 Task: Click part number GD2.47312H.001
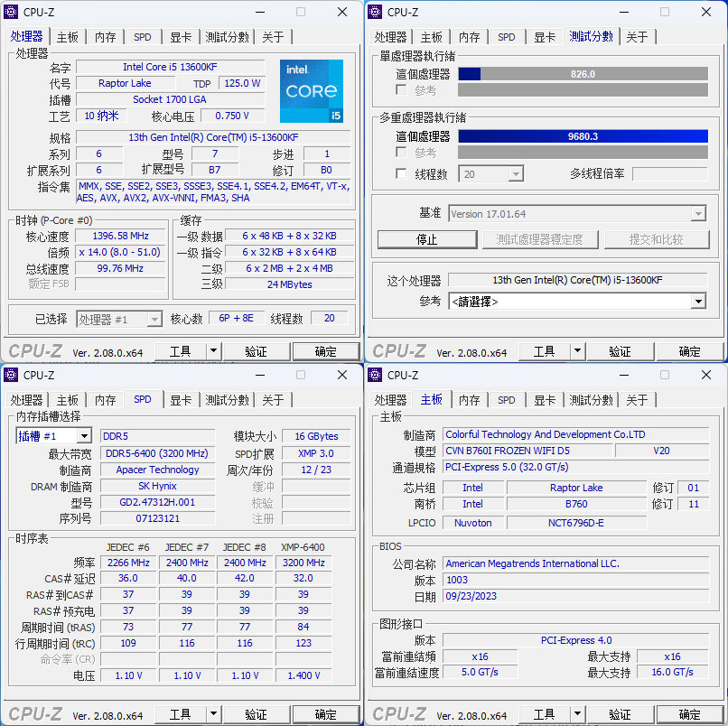(x=157, y=502)
